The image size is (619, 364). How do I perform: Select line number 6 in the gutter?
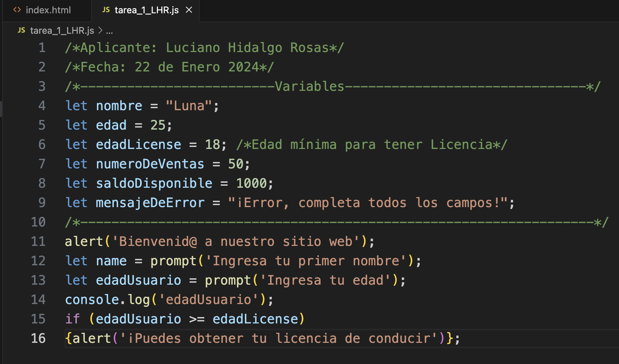(42, 145)
